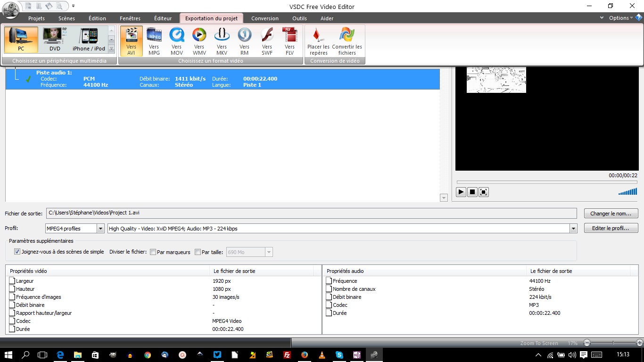Image resolution: width=644 pixels, height=362 pixels.
Task: Adjust the Zoom To Screen slider
Action: 613,343
